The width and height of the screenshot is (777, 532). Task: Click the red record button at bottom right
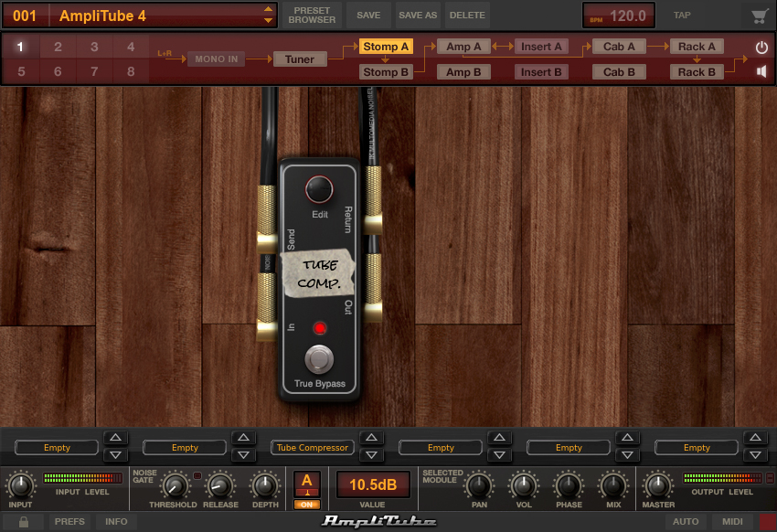coord(768,522)
